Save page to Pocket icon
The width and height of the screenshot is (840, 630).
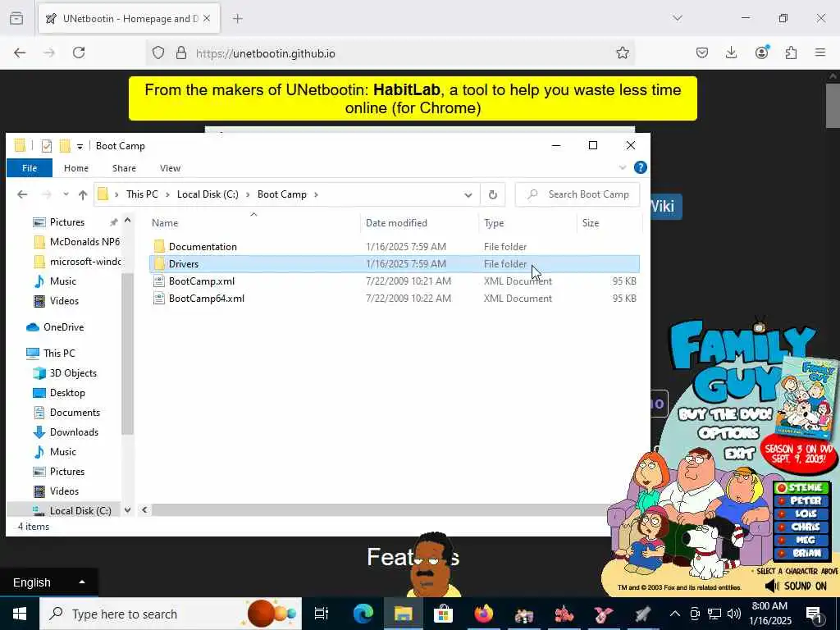click(x=702, y=52)
